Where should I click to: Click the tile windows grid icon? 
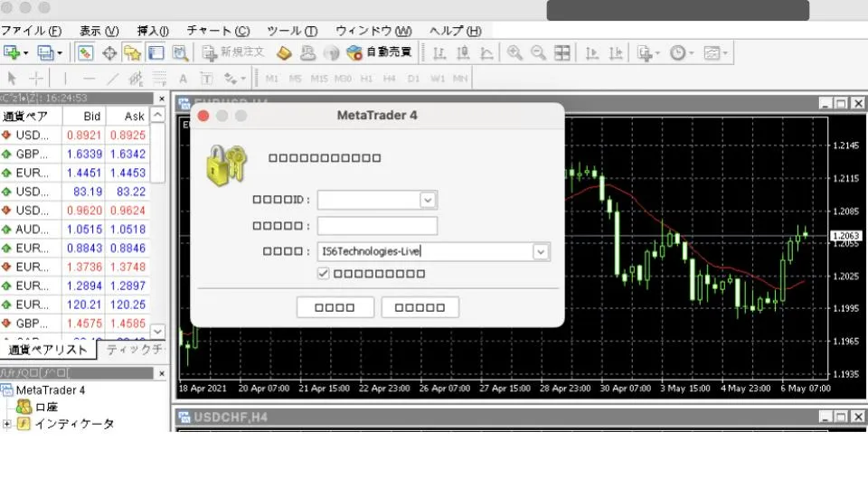pyautogui.click(x=561, y=52)
